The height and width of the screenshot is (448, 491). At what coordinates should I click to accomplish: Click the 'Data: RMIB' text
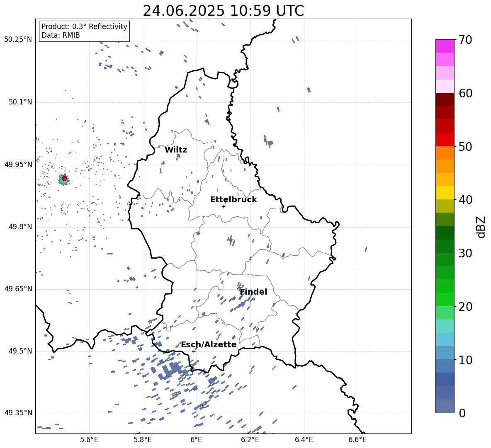tap(61, 35)
